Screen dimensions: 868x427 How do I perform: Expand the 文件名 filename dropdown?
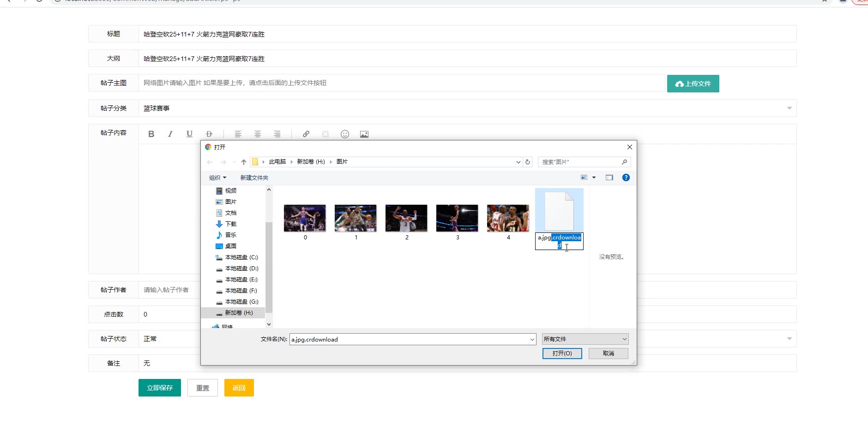tap(532, 340)
